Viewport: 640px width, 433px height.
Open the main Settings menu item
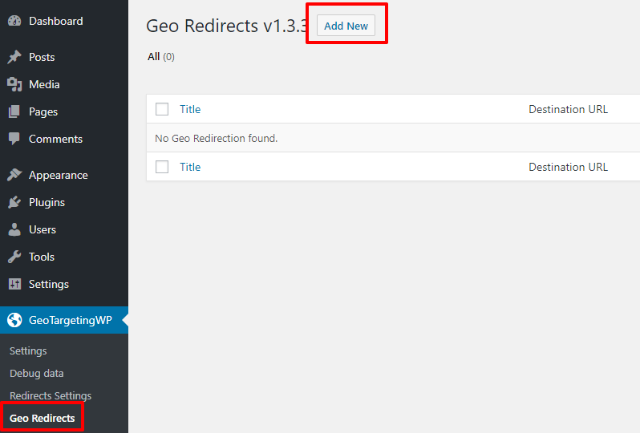tap(64, 284)
